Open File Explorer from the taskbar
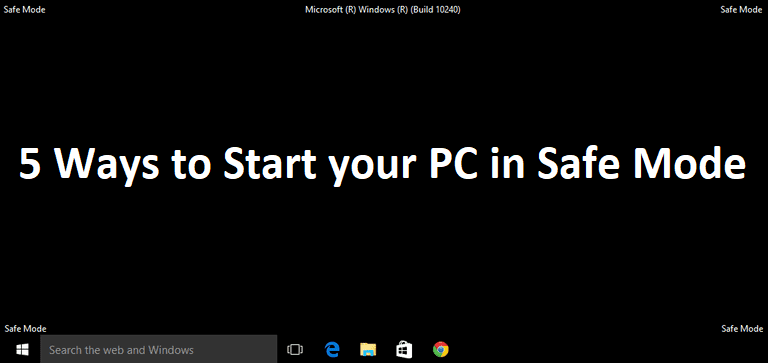768x363 pixels. [x=368, y=349]
